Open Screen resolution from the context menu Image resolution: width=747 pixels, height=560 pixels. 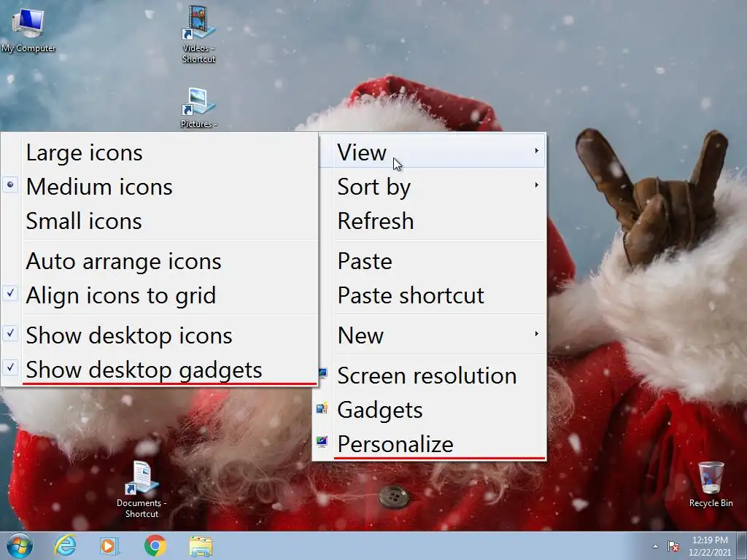tap(430, 376)
